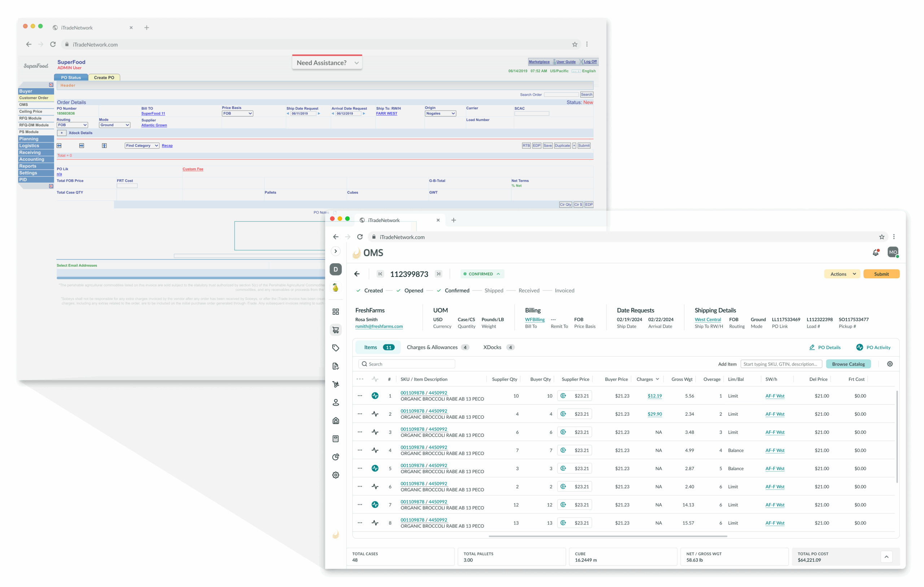The height and width of the screenshot is (587, 924).
Task: Toggle activity indicator on item row 5
Action: (375, 468)
